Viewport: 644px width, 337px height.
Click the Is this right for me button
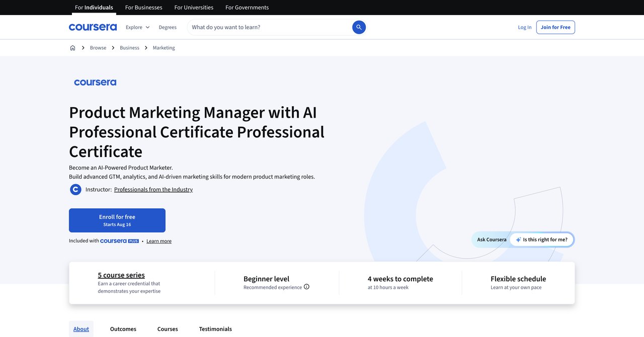541,239
